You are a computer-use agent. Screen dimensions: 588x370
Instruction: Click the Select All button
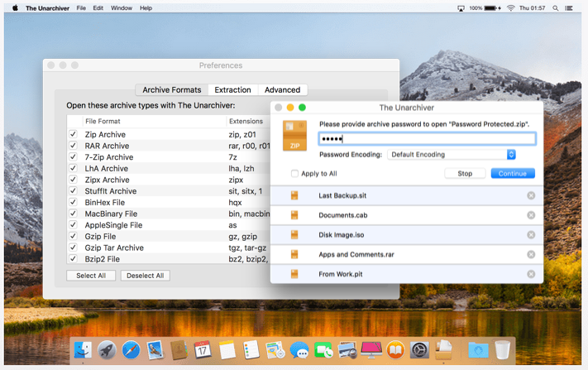click(x=91, y=276)
